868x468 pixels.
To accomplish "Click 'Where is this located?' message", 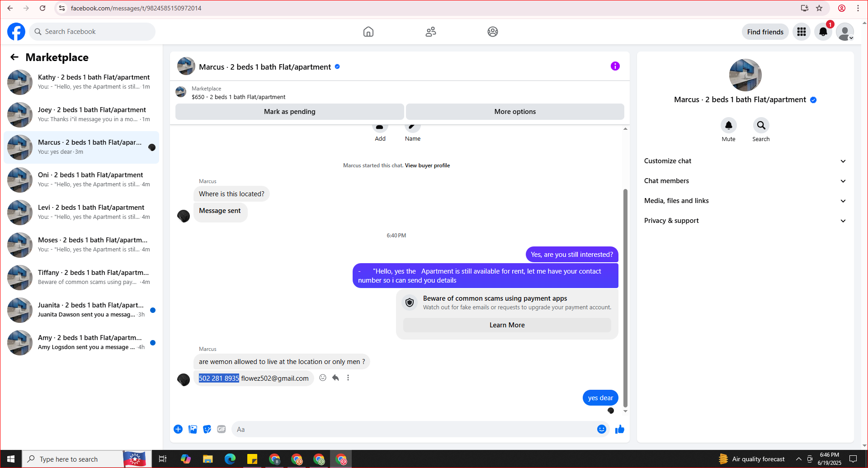I will [231, 194].
